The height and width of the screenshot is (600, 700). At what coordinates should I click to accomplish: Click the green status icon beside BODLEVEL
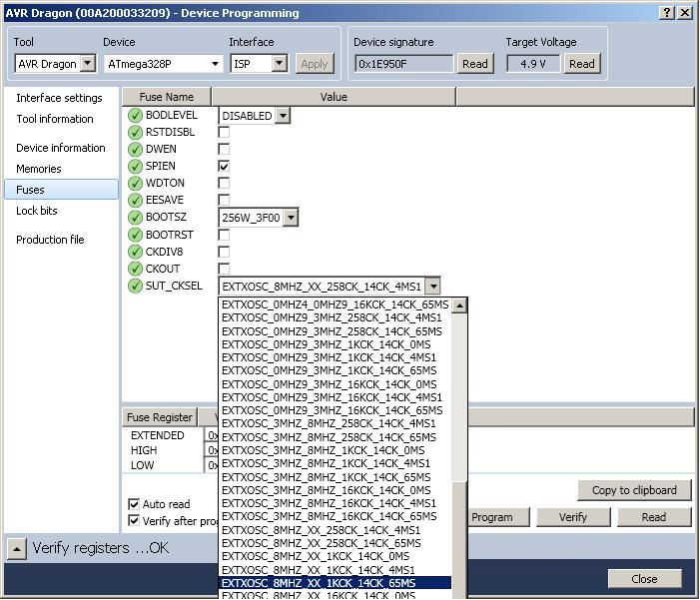(x=135, y=116)
